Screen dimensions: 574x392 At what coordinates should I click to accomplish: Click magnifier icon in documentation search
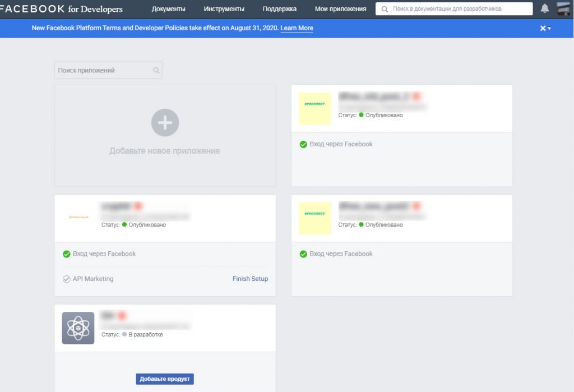pyautogui.click(x=385, y=9)
